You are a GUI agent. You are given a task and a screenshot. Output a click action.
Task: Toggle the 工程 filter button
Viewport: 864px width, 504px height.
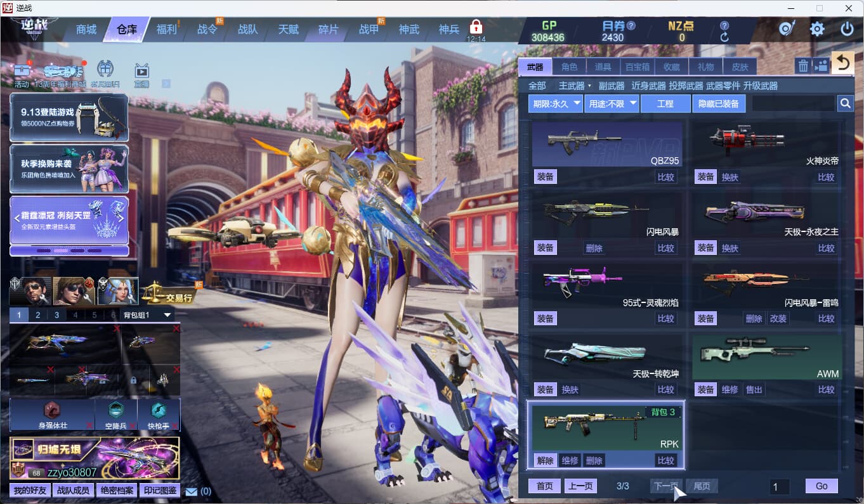(x=665, y=103)
